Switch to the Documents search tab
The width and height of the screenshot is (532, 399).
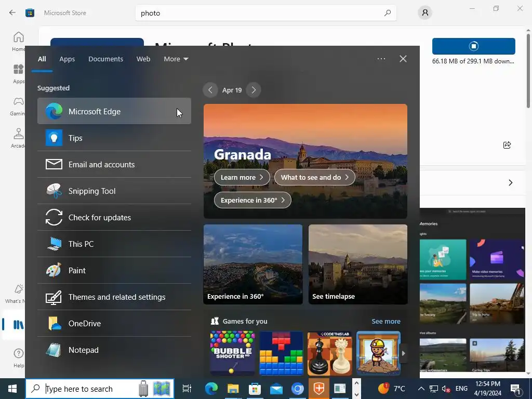point(105,59)
